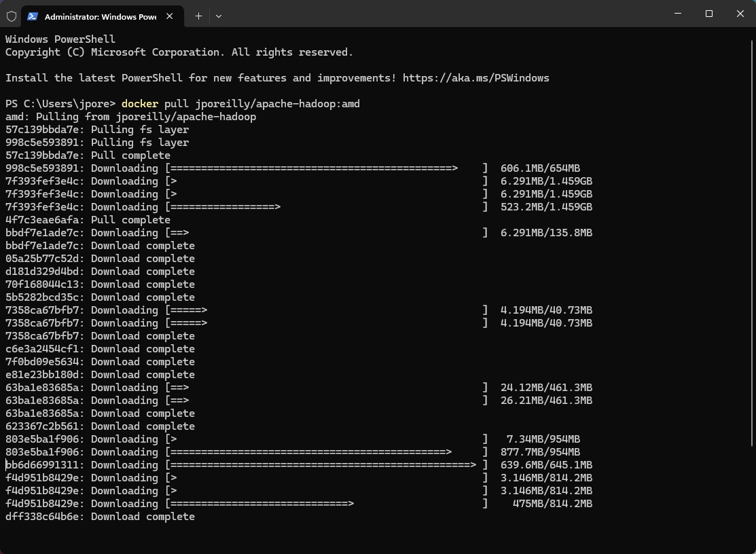The image size is (756, 554).
Task: Click the shield icon in the title bar
Action: click(12, 16)
